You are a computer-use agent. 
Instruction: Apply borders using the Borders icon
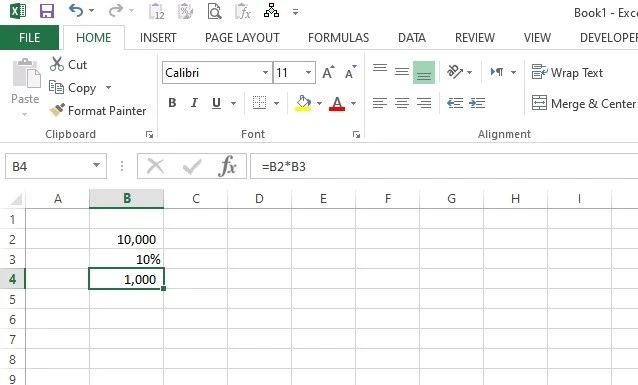point(259,103)
